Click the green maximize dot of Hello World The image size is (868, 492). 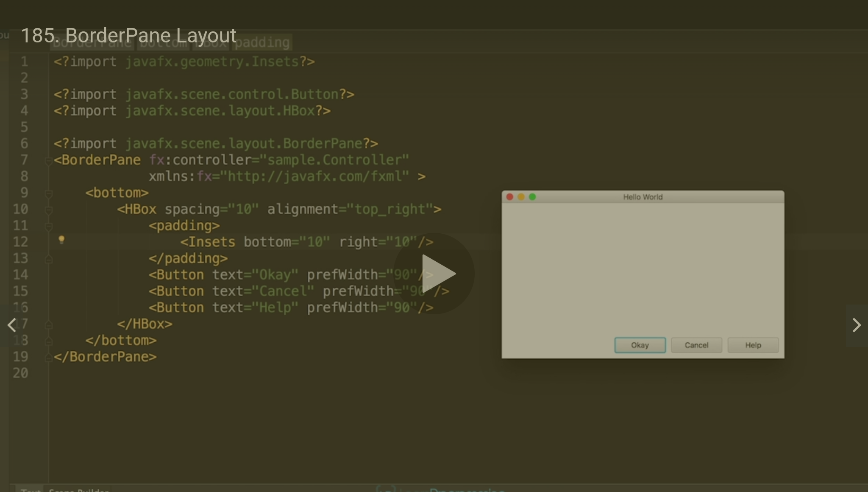[532, 197]
